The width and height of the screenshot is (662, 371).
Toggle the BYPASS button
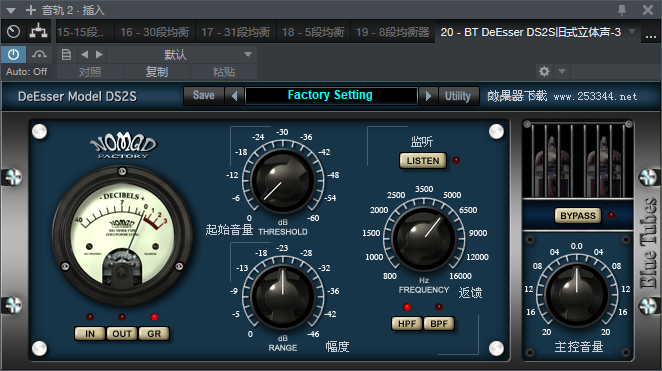click(x=578, y=216)
